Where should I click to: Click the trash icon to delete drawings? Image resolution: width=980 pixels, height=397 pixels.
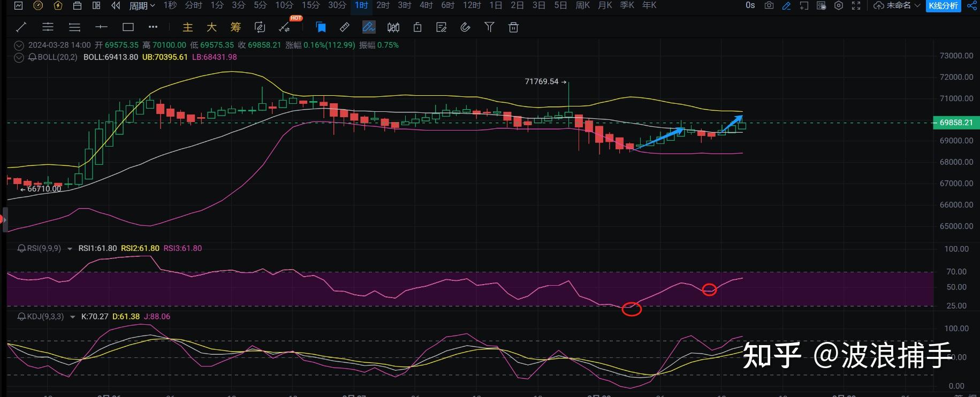coord(513,27)
